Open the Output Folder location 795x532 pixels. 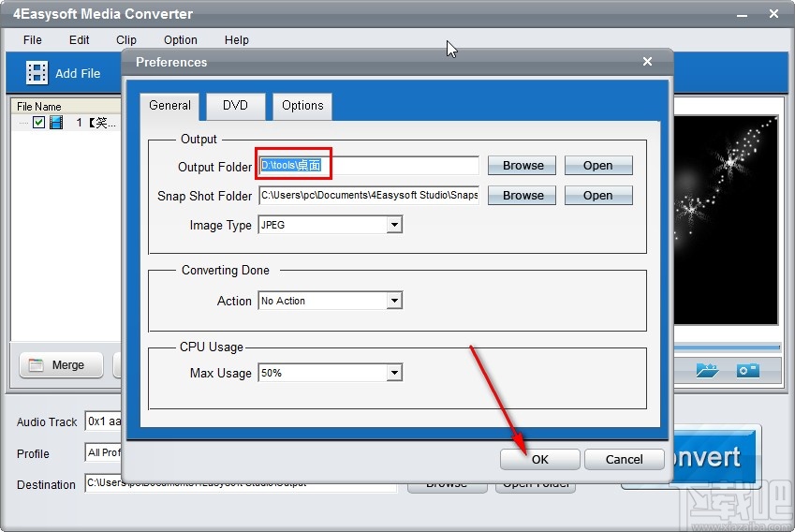coord(598,166)
